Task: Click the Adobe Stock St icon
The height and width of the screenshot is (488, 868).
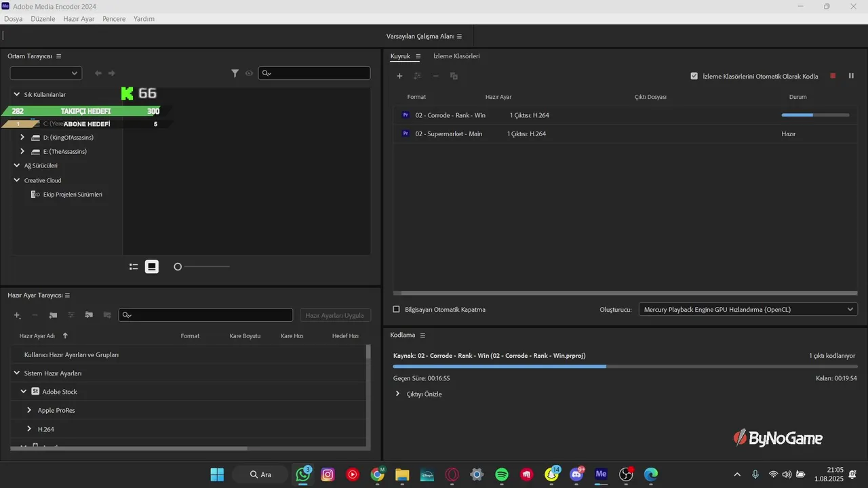Action: point(35,392)
